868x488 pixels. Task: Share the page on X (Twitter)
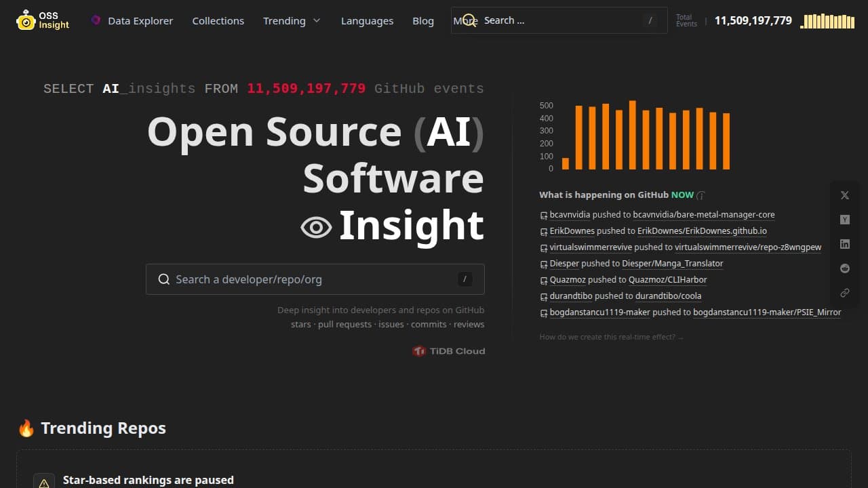click(845, 195)
